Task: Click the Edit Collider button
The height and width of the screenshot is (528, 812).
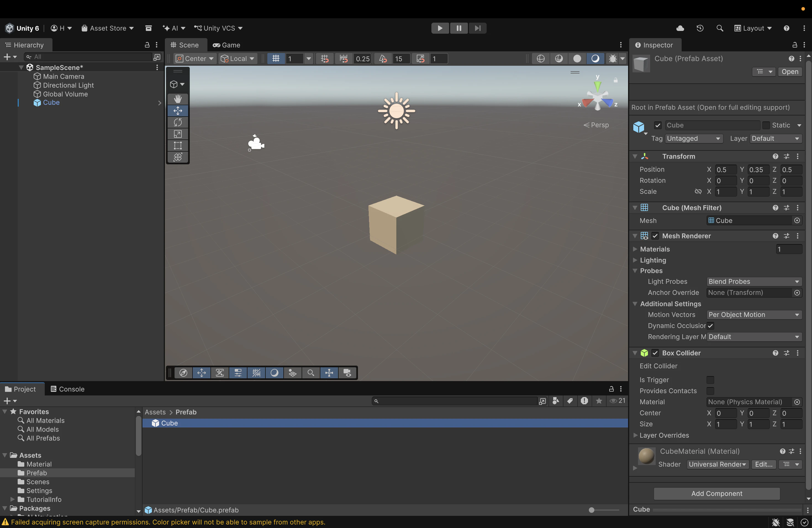Action: (658, 366)
